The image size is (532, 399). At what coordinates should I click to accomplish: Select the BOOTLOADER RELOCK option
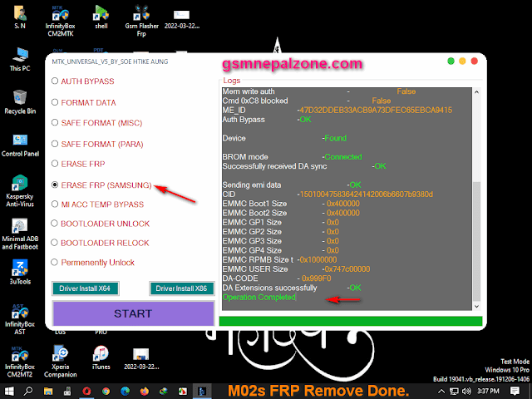point(100,243)
